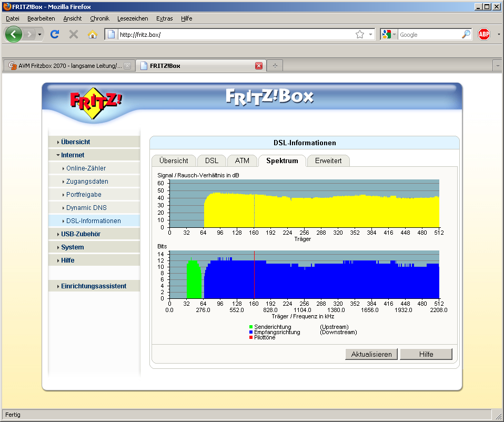Click the Hilfe button below the charts

tap(426, 354)
